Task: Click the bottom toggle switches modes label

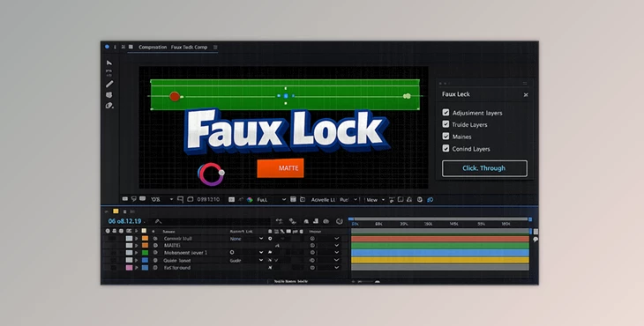Action: point(291,281)
